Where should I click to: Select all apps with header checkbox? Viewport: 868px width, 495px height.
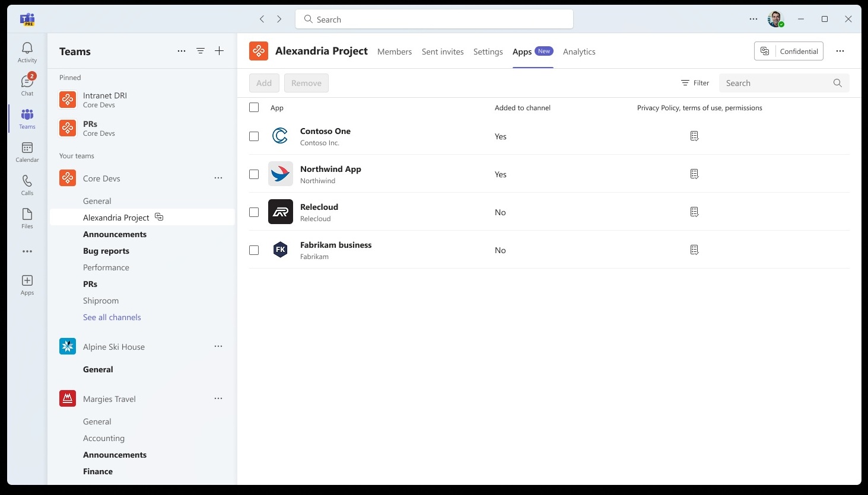click(x=254, y=107)
